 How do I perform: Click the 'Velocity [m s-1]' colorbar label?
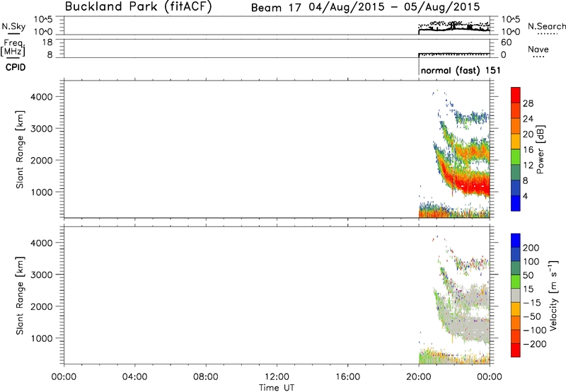tap(553, 295)
